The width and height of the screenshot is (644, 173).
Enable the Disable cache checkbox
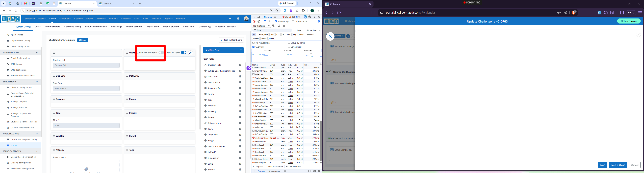pyautogui.click(x=293, y=21)
